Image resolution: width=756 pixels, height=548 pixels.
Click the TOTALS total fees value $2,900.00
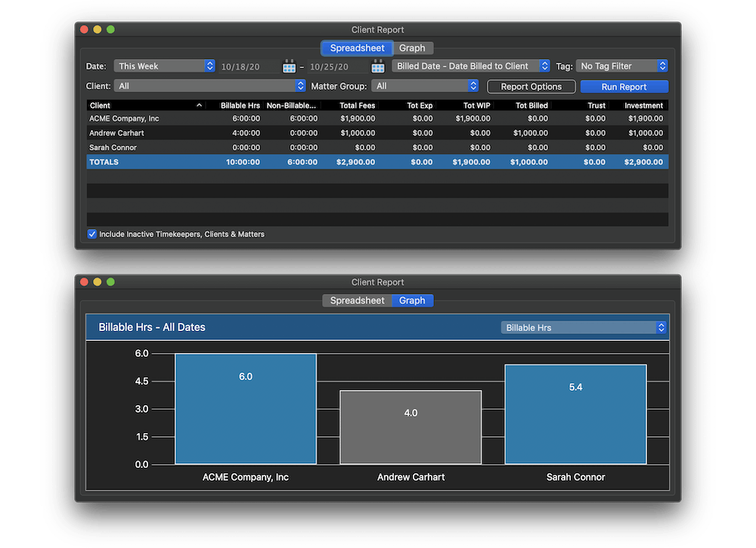[x=356, y=162]
